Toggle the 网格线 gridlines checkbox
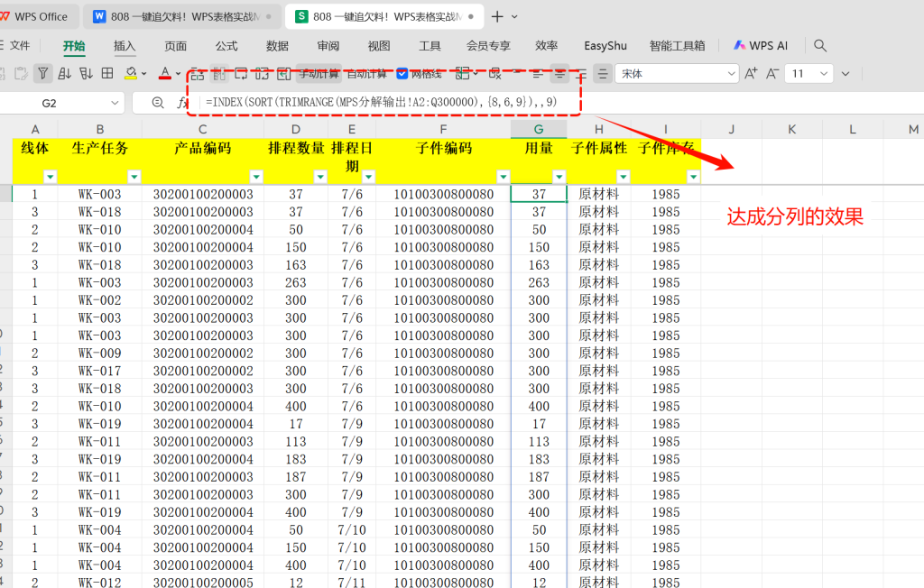 click(402, 74)
